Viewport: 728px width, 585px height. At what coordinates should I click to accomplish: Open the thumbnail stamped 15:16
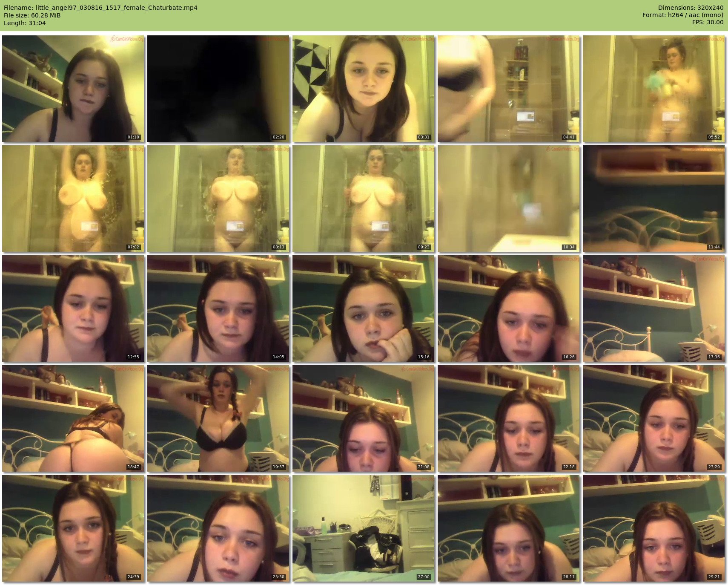coord(364,308)
